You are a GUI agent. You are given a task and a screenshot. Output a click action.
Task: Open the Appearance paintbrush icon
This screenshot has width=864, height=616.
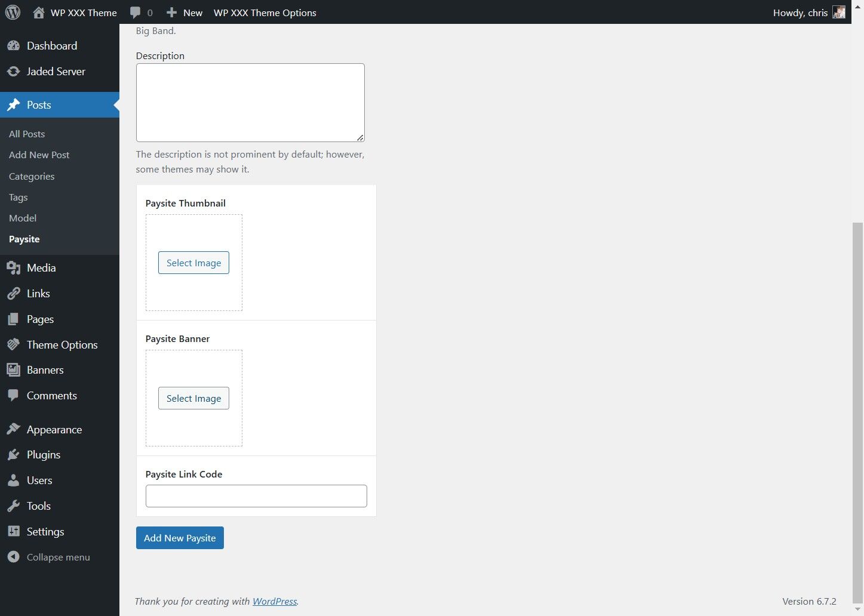[14, 429]
